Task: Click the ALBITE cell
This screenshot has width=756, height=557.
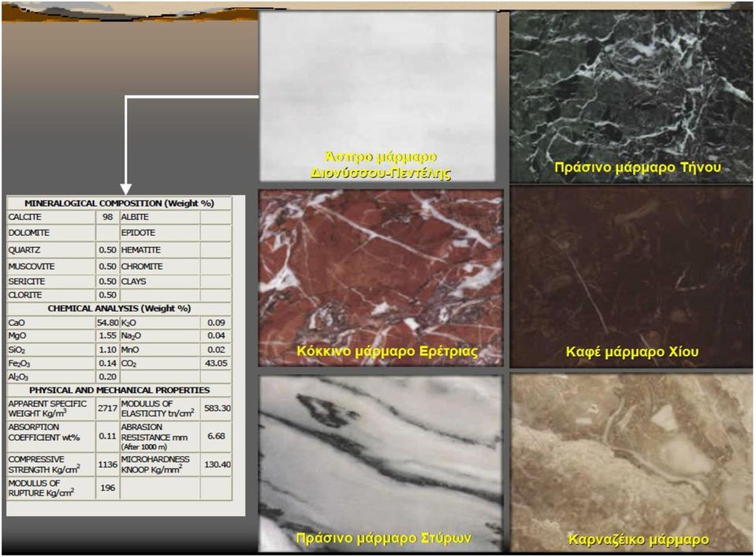Action: (x=135, y=217)
